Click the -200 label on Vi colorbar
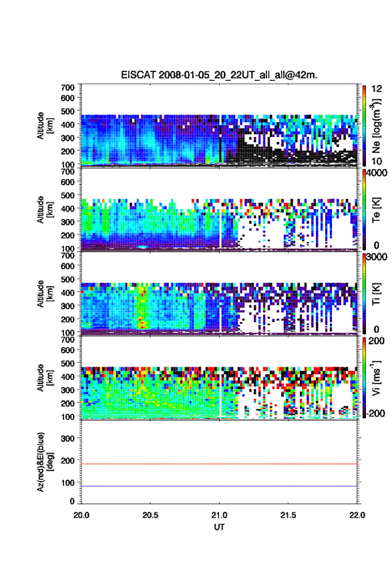Image resolution: width=392 pixels, height=588 pixels. 376,413
